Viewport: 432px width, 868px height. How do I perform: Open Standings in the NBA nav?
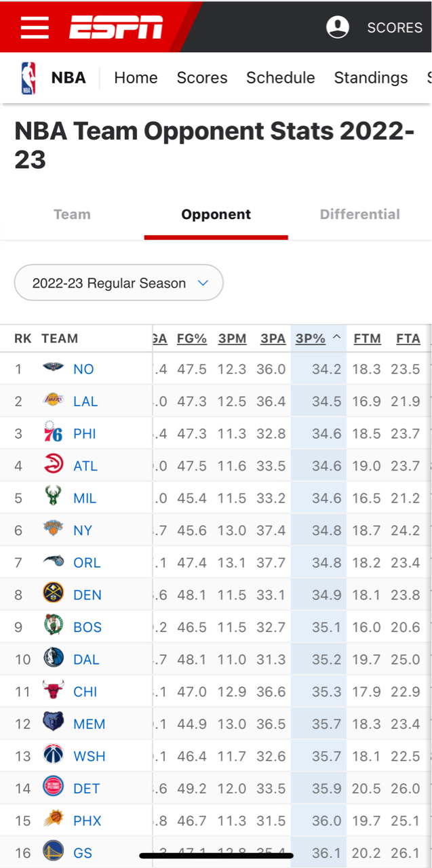tap(371, 78)
